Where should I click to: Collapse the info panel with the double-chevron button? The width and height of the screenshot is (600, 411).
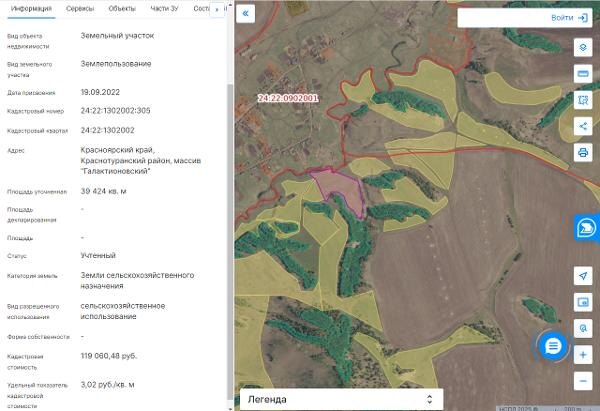click(x=245, y=13)
